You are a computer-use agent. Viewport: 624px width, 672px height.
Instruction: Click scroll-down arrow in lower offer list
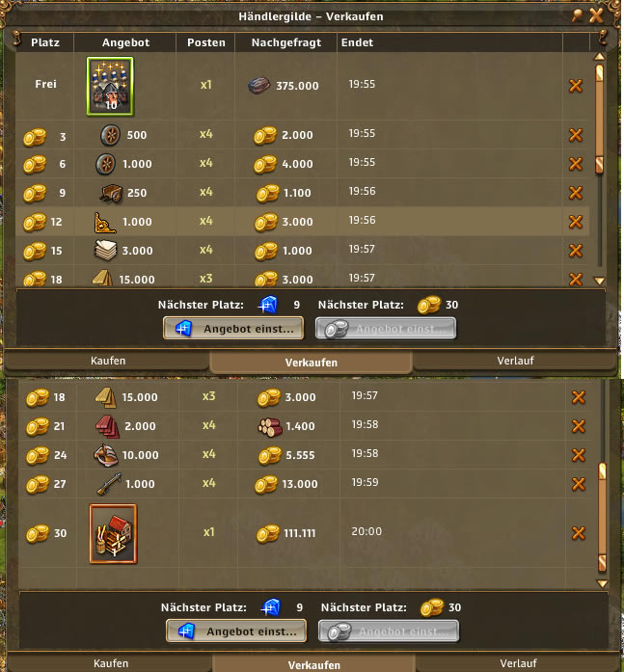click(x=603, y=583)
